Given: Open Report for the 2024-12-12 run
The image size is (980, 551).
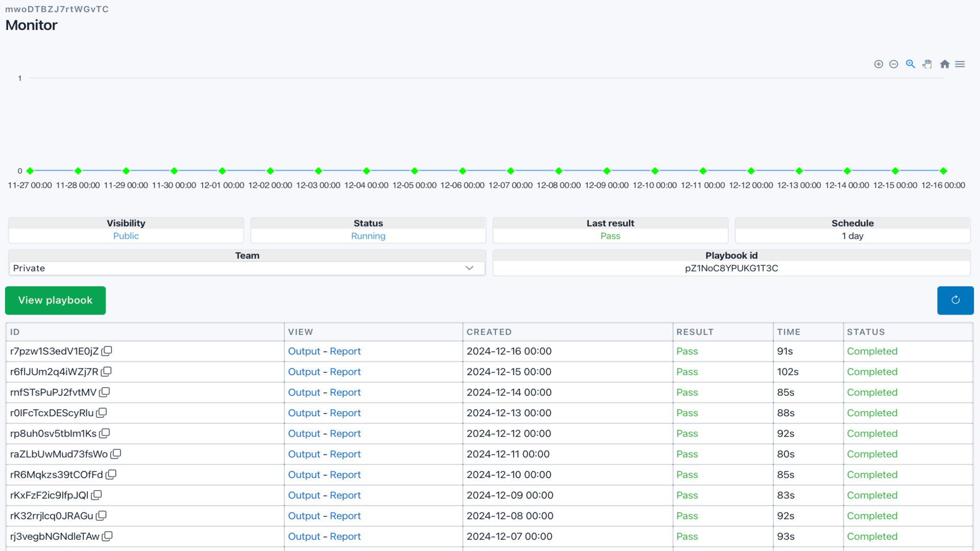Looking at the screenshot, I should (x=345, y=433).
